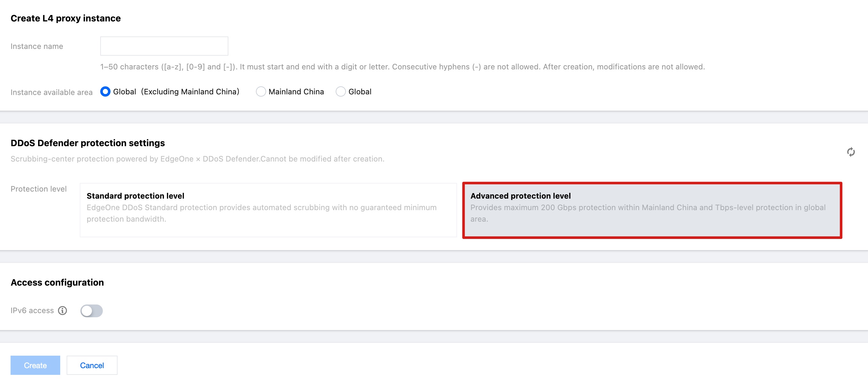Screen dimensions: 868x387
Task: Click the refresh icon in DDoS Defender section
Action: (851, 152)
